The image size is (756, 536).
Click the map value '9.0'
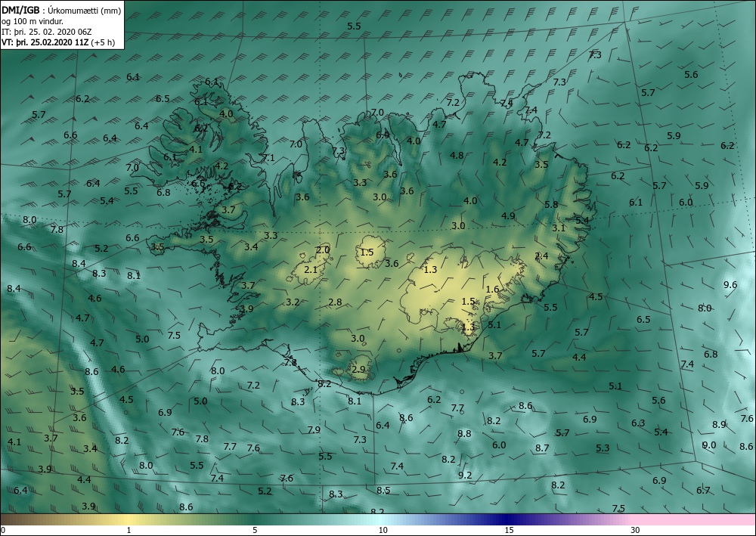coord(709,445)
